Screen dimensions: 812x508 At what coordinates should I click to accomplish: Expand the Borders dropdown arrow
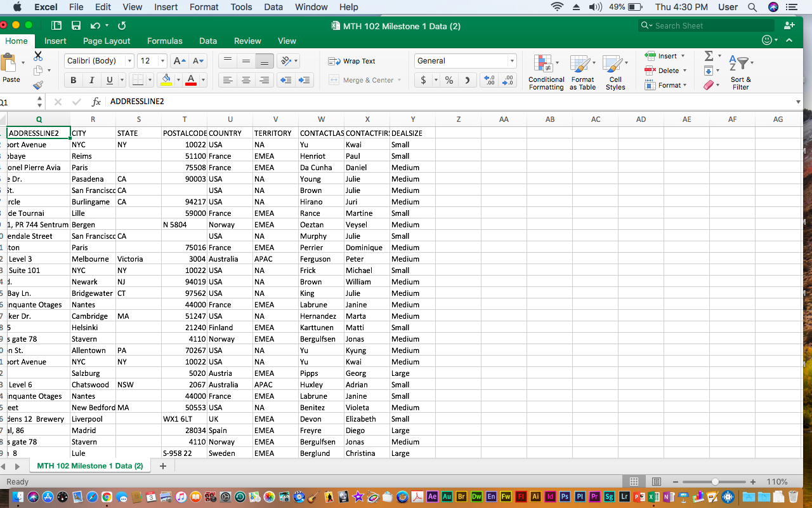[x=150, y=80]
